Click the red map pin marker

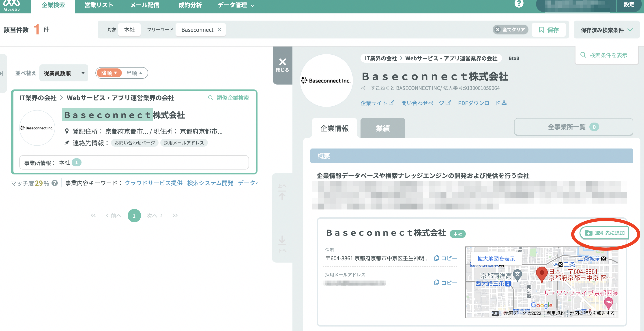coord(542,274)
